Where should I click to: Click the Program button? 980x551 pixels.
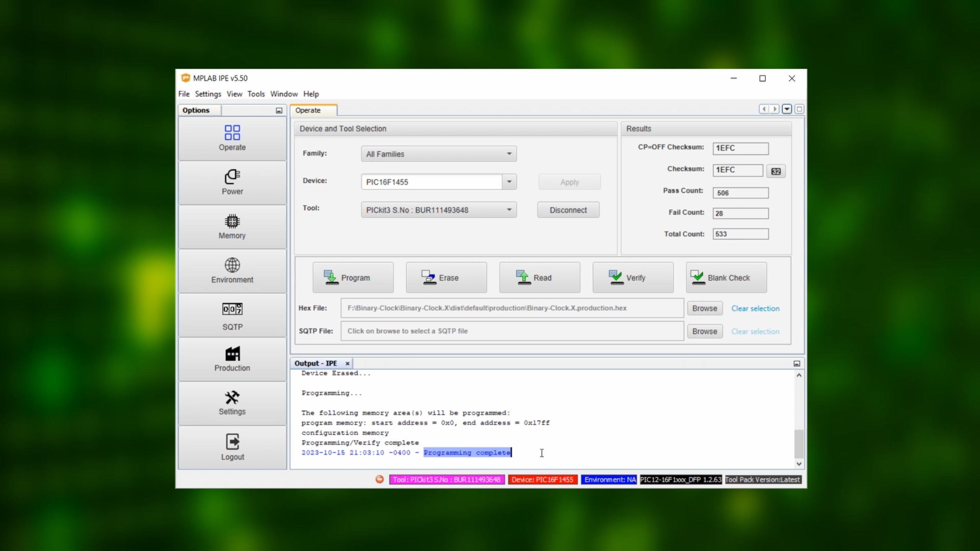353,278
